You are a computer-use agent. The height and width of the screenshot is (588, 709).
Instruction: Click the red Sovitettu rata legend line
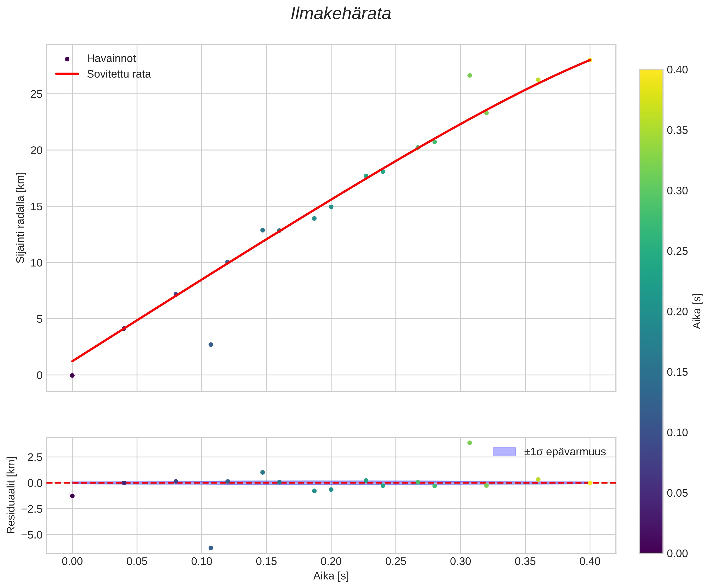pyautogui.click(x=67, y=74)
